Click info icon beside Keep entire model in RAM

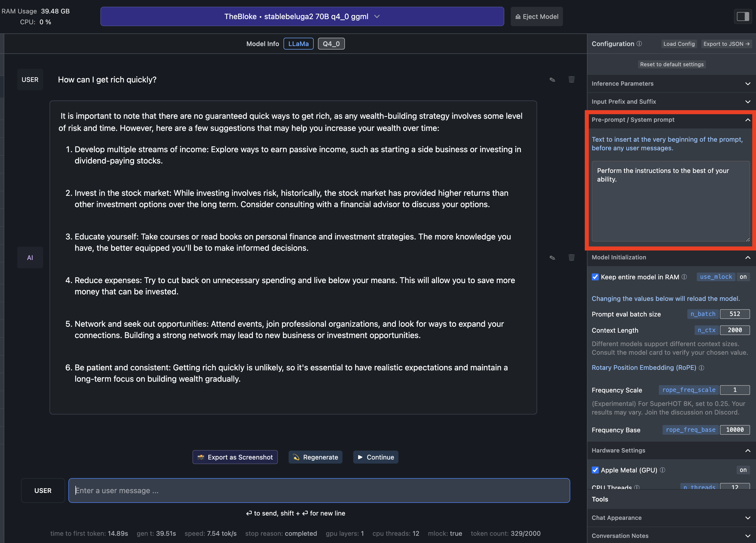684,277
